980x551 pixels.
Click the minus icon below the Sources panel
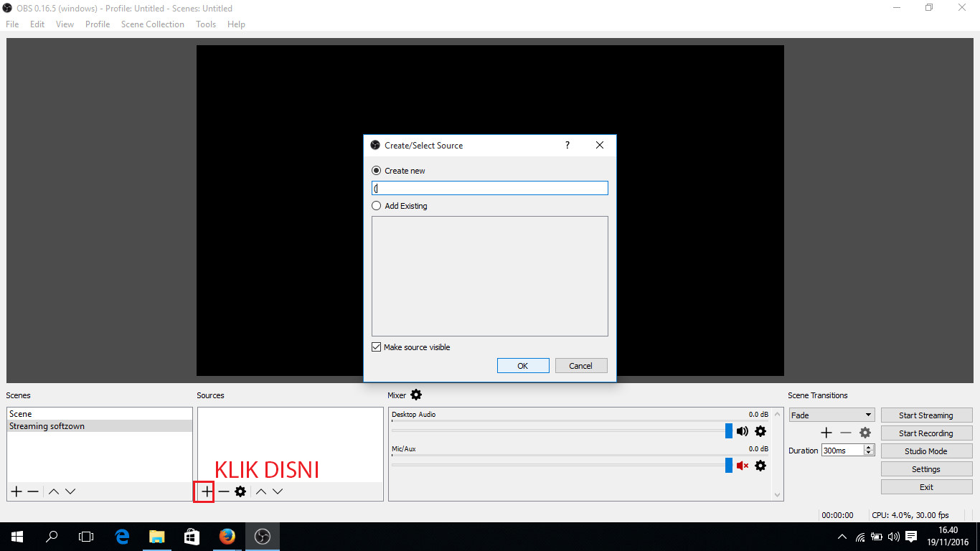223,491
